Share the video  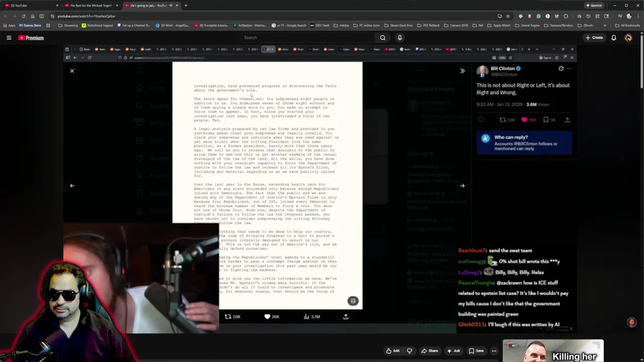pyautogui.click(x=430, y=351)
